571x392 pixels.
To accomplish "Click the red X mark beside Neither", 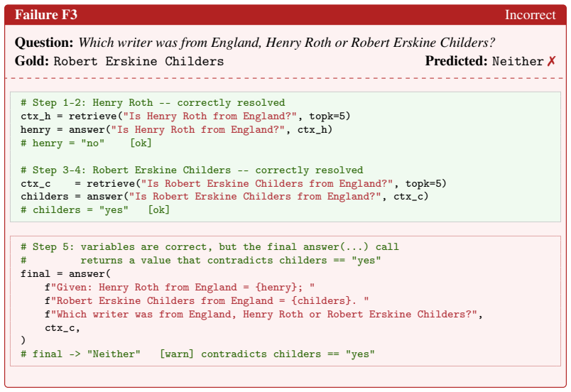I will [x=551, y=61].
